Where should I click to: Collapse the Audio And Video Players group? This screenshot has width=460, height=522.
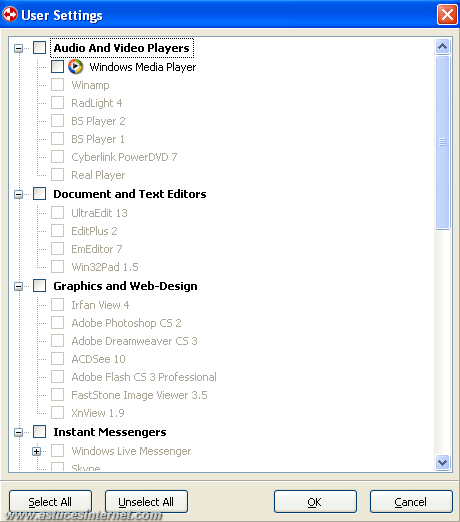(19, 49)
